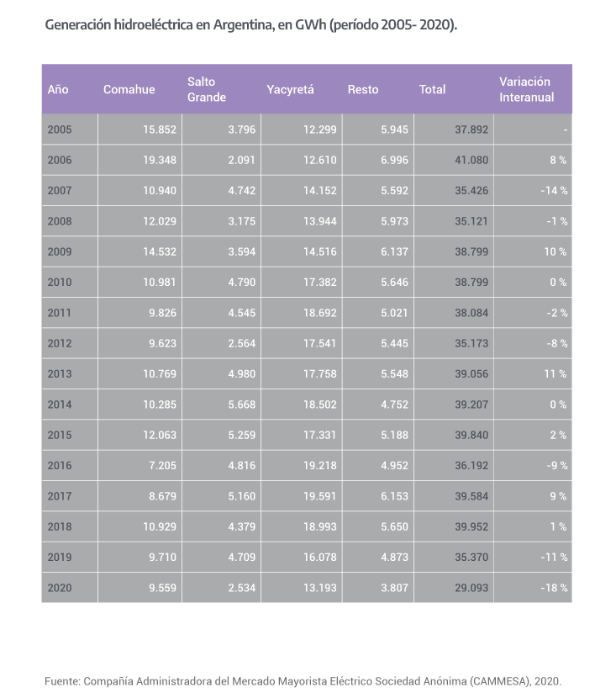Click the Yacyretá column header
The height and width of the screenshot is (698, 616).
coord(290,90)
